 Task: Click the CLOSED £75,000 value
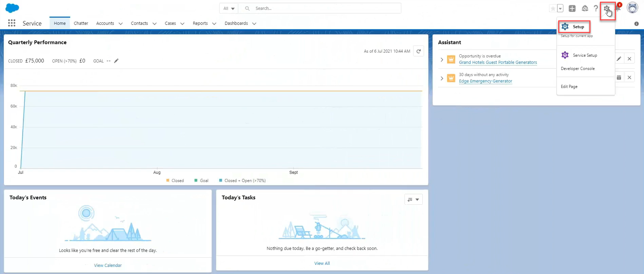(x=35, y=61)
